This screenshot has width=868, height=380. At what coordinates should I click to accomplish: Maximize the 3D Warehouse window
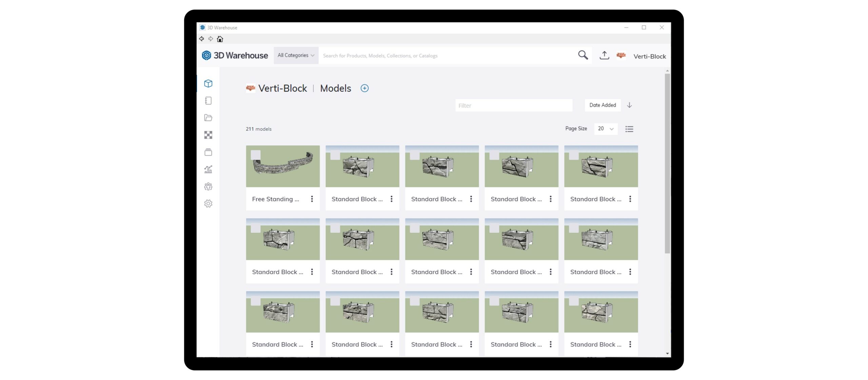(x=644, y=27)
